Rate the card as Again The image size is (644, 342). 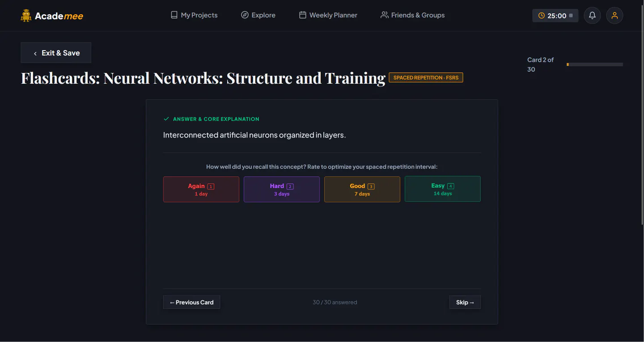(201, 189)
